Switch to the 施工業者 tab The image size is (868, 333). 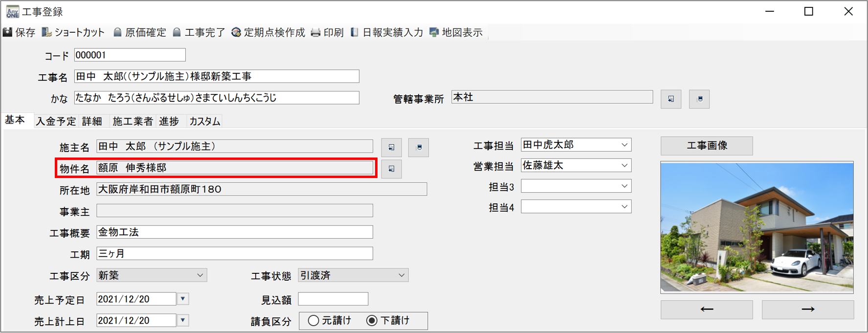(133, 121)
